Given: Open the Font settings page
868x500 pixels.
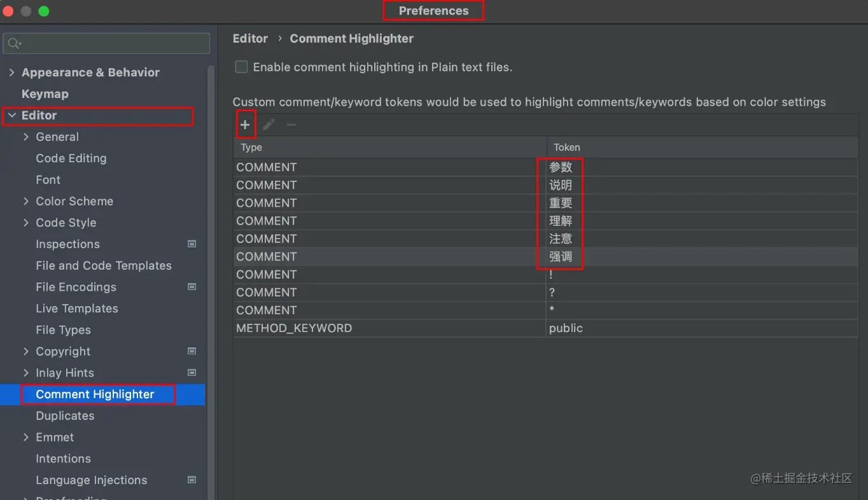Looking at the screenshot, I should (48, 180).
